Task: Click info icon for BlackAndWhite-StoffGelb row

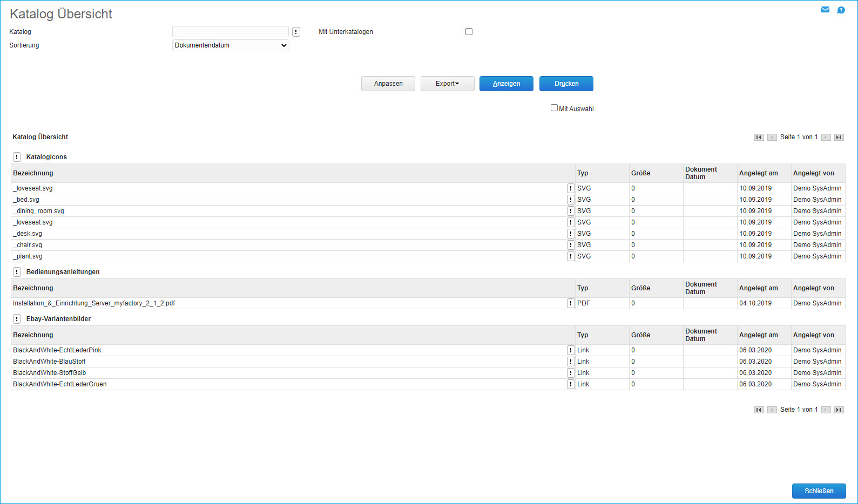Action: point(571,373)
